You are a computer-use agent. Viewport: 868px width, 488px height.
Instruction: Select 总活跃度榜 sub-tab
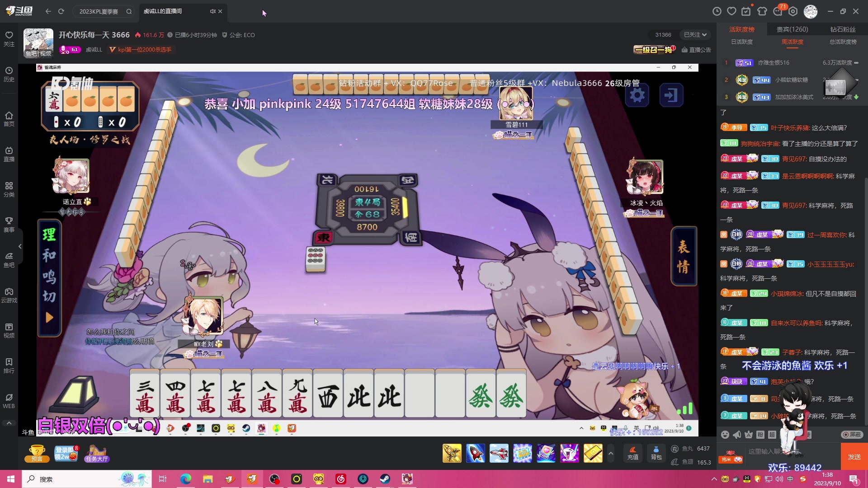[843, 42]
